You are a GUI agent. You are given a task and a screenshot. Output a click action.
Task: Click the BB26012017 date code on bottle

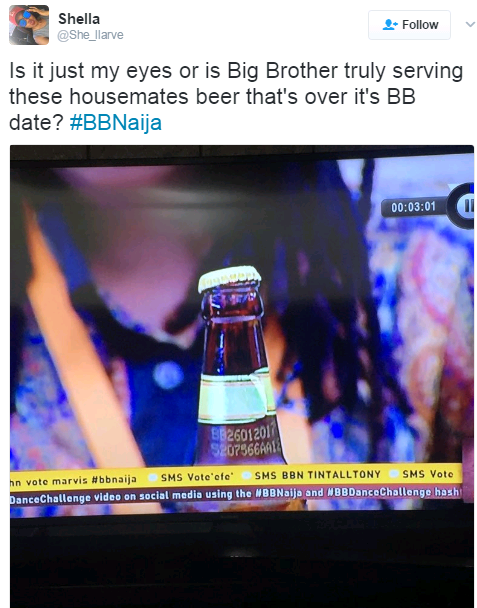tap(243, 433)
